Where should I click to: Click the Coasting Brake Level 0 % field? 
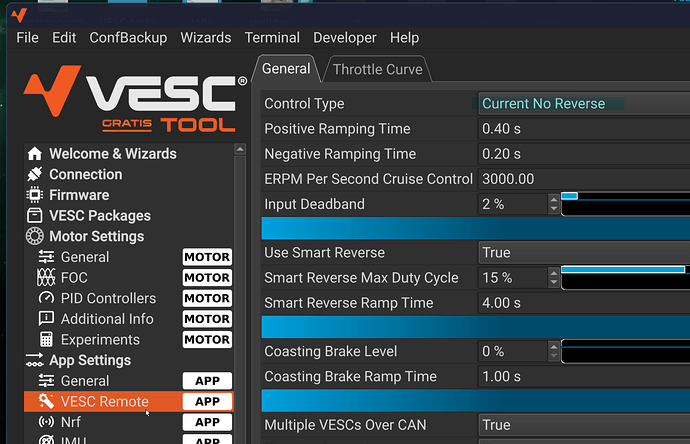(513, 351)
